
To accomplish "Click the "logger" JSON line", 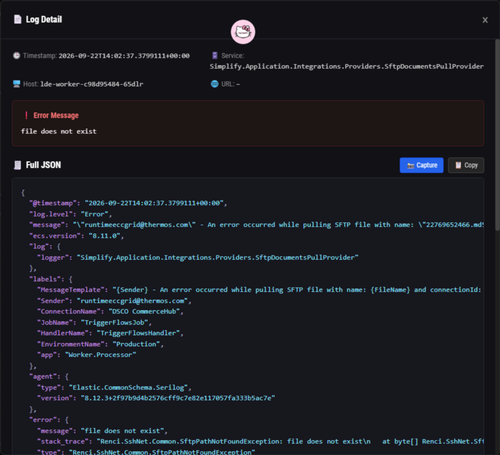I will (198, 257).
